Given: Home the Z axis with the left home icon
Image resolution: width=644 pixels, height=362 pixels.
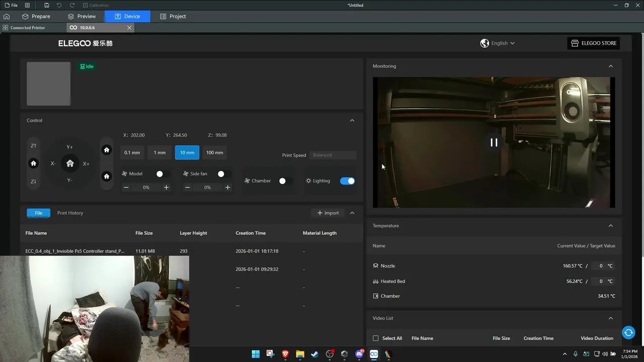Looking at the screenshot, I should click(34, 163).
